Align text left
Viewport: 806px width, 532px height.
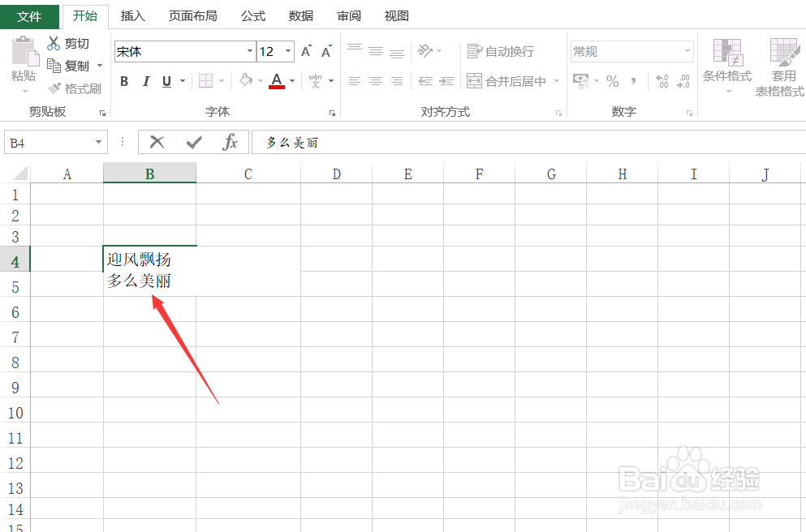point(355,80)
